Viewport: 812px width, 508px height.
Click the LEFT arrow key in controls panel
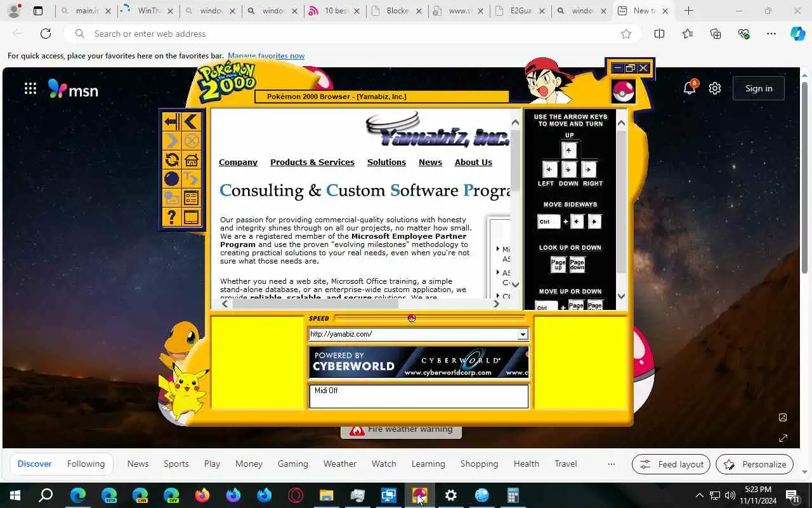point(549,170)
